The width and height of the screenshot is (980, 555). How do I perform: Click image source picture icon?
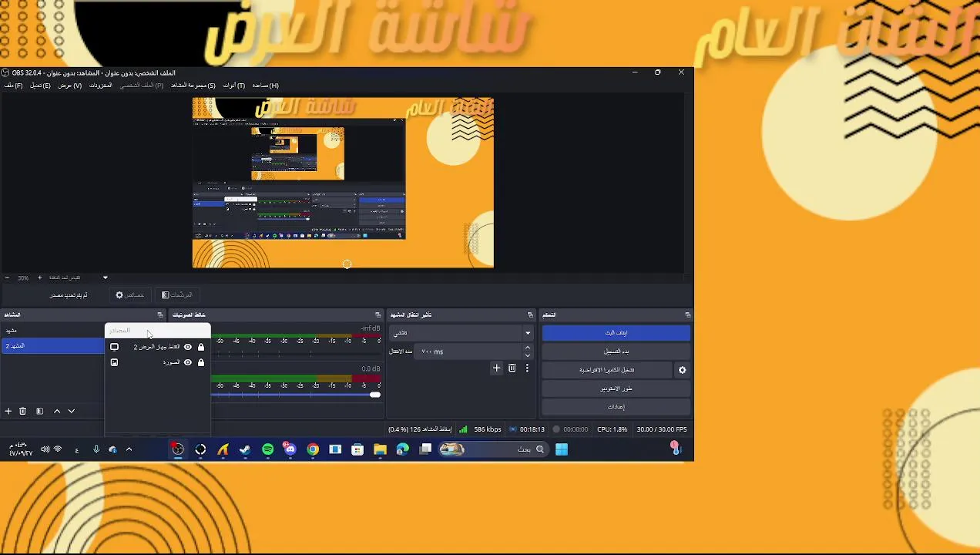[x=114, y=362]
